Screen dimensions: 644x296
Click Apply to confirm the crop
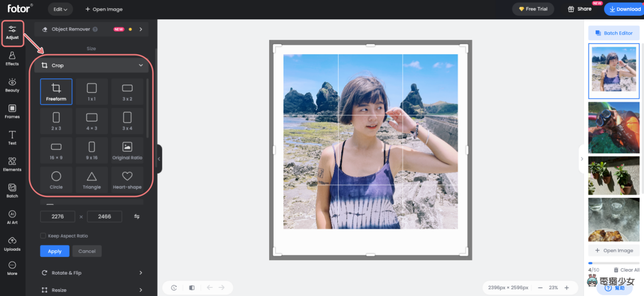pyautogui.click(x=55, y=251)
